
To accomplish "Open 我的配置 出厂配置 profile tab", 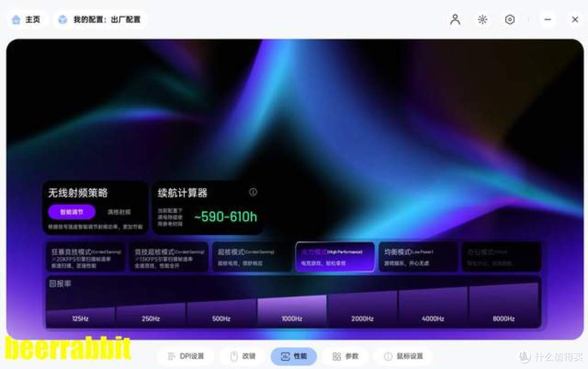I will click(x=101, y=20).
